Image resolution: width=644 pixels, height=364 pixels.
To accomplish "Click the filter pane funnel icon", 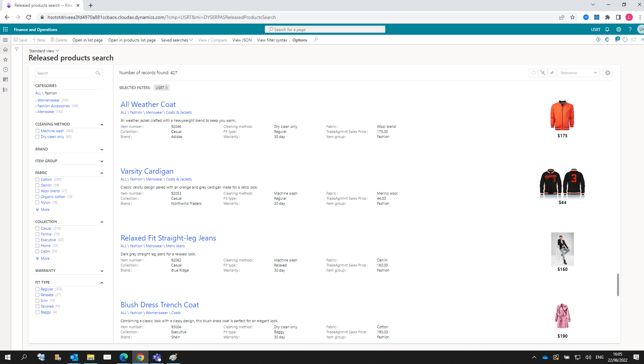I will tap(17, 49).
